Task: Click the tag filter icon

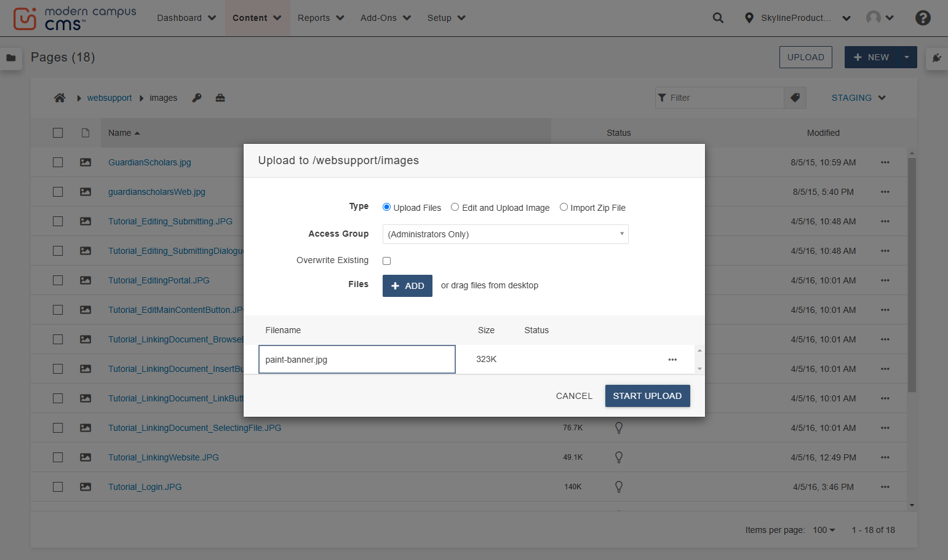Action: click(795, 98)
